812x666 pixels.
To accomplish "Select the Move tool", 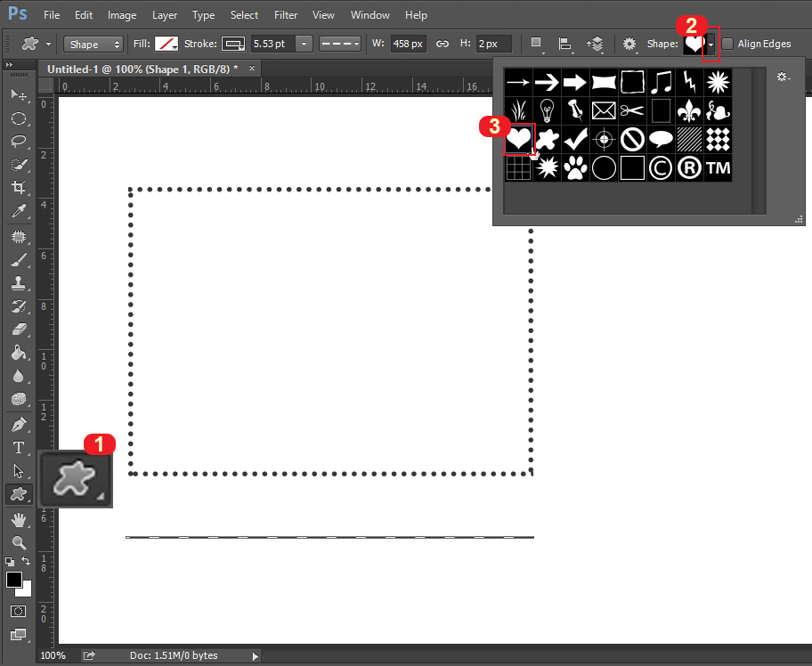I will pyautogui.click(x=19, y=94).
